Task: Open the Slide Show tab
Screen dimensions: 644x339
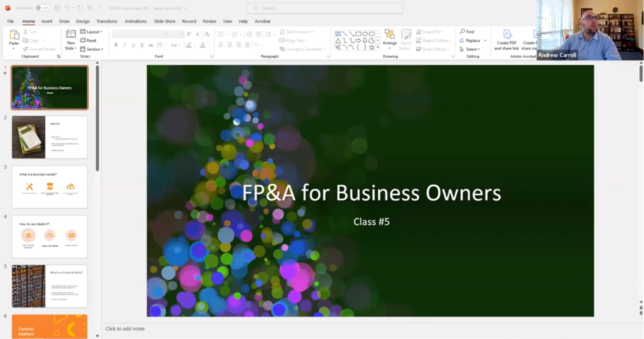Action: tap(165, 21)
